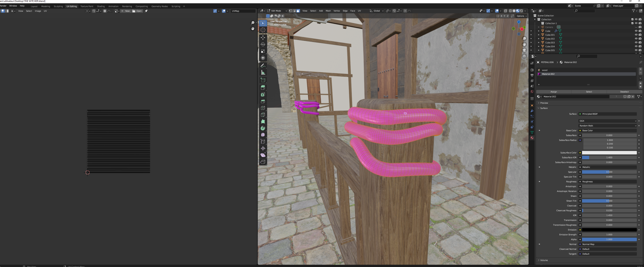Open the GGX distribution dropdown
This screenshot has width=644, height=267.
click(608, 121)
